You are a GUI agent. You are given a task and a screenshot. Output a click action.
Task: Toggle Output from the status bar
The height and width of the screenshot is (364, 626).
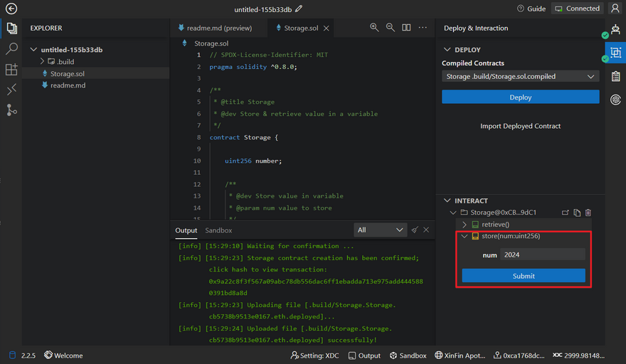[x=364, y=355]
